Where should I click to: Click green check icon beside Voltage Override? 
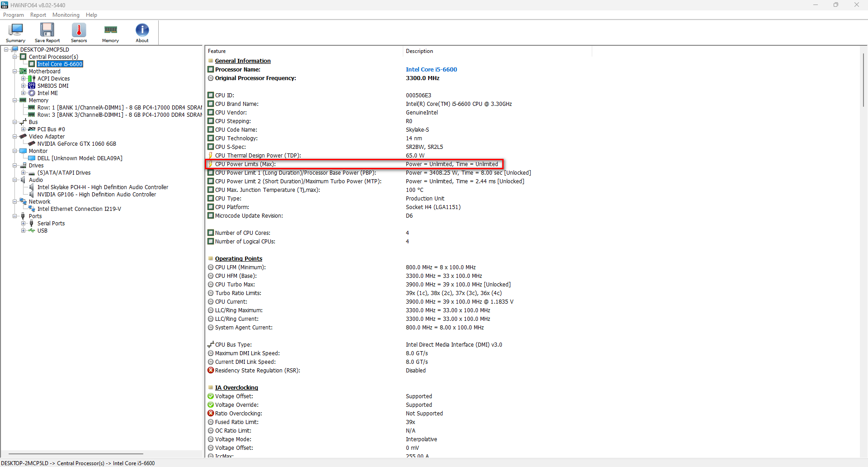pos(211,405)
